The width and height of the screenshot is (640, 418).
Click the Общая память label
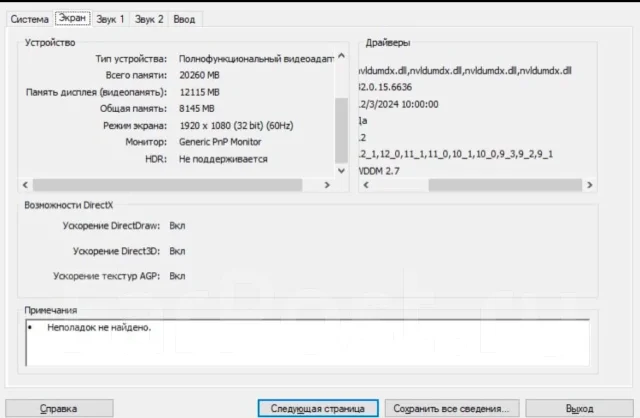[133, 109]
